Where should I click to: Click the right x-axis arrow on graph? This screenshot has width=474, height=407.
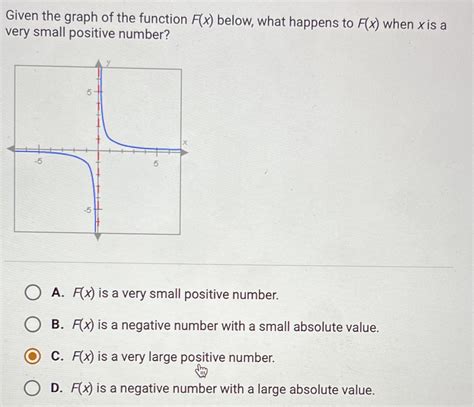184,152
